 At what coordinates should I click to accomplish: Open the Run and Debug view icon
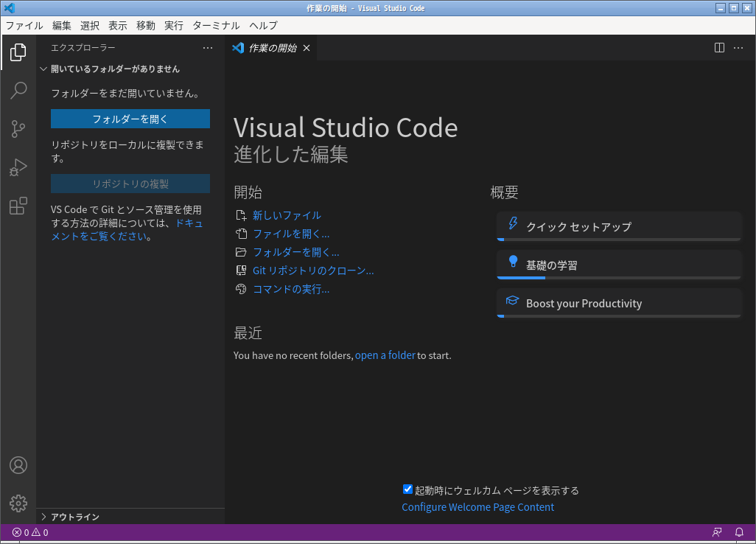(18, 167)
